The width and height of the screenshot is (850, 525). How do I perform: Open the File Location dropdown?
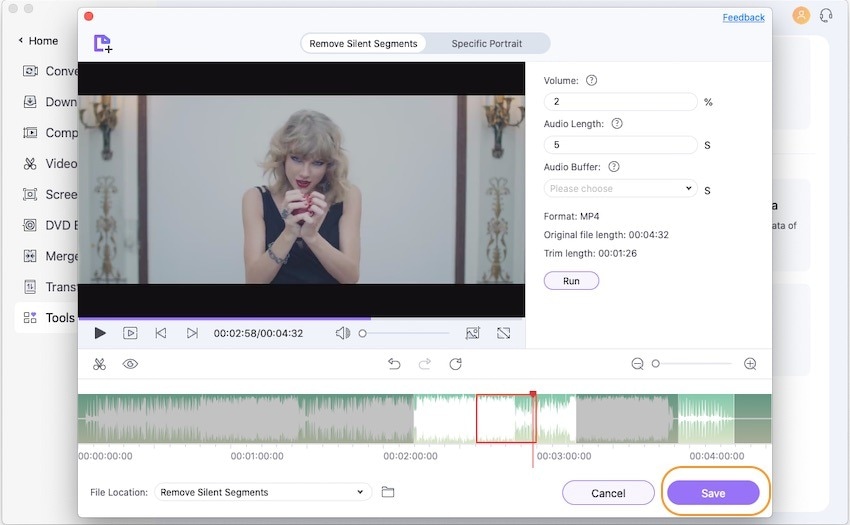pyautogui.click(x=263, y=492)
